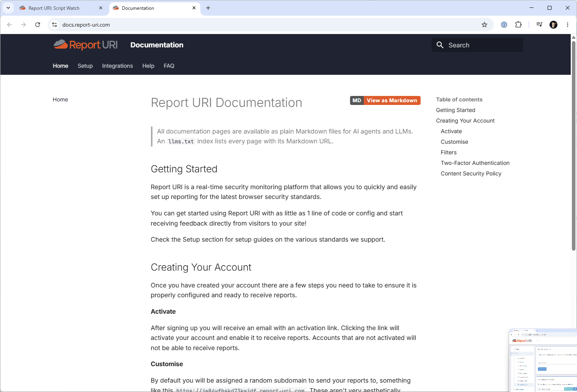Open the Integrations nav item

118,66
